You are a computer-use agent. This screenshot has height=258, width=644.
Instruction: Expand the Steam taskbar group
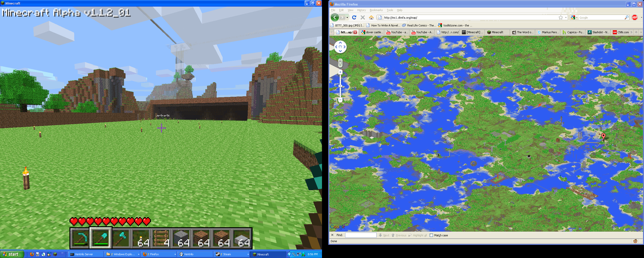click(x=248, y=254)
